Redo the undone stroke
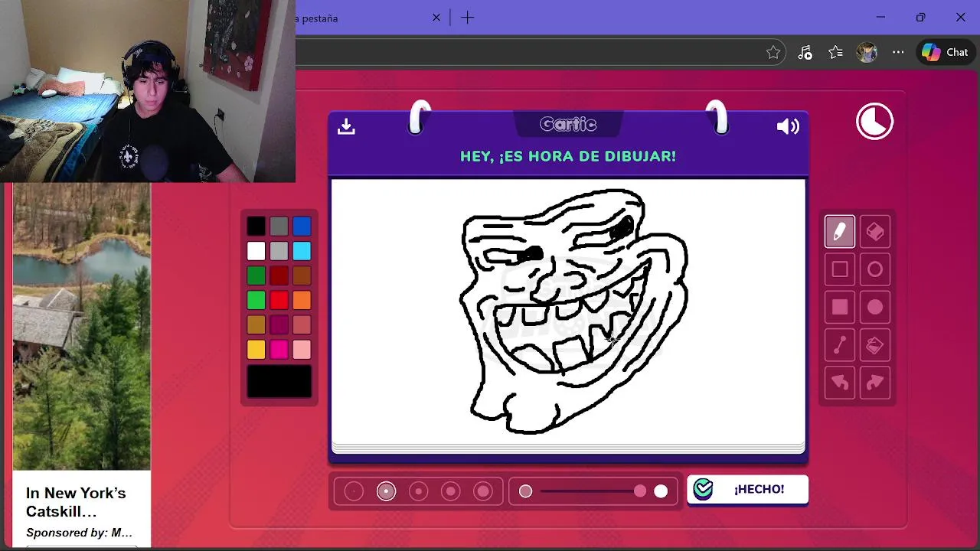Image resolution: width=980 pixels, height=551 pixels. click(875, 383)
